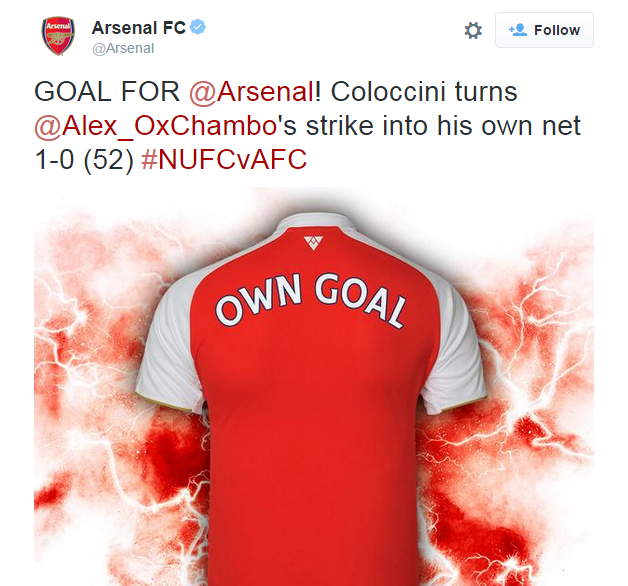Select the 'GOAL FOR' tweet text
Screen dimensions: 628x586
point(107,92)
